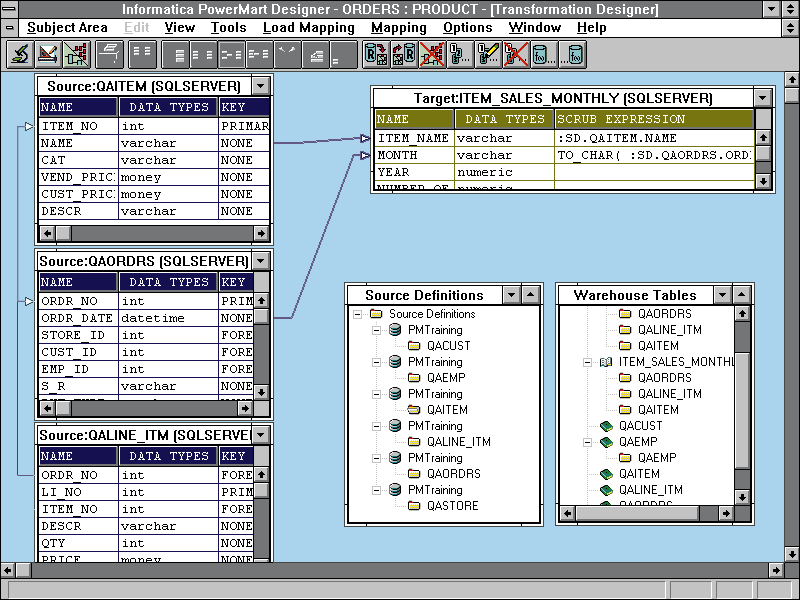The height and width of the screenshot is (600, 800).
Task: Open the Mapping menu
Action: coord(398,28)
